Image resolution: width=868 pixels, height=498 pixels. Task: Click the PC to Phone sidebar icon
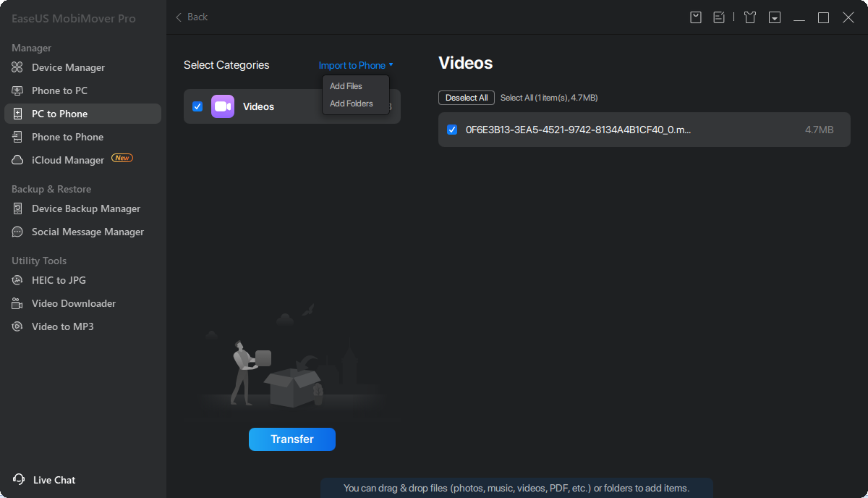click(x=17, y=114)
